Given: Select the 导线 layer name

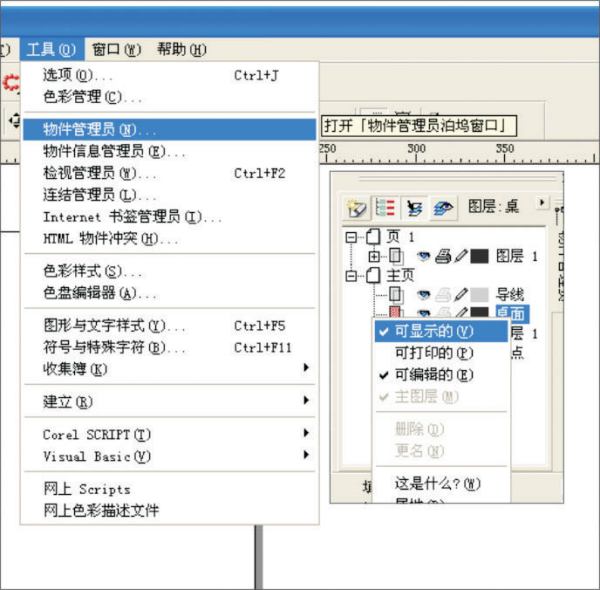Looking at the screenshot, I should (510, 294).
